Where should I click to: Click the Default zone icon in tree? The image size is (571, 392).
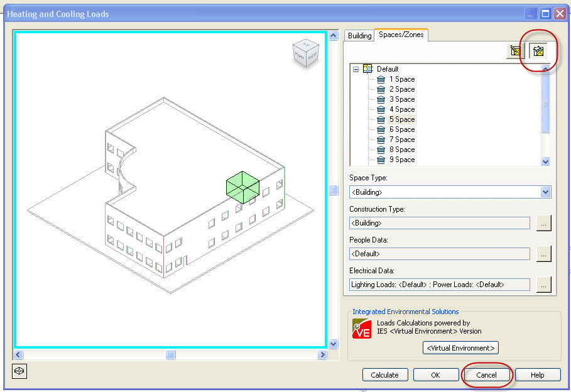coord(368,68)
